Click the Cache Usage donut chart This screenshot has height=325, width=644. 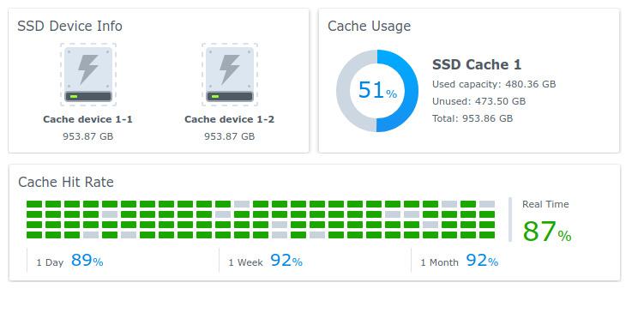(377, 91)
